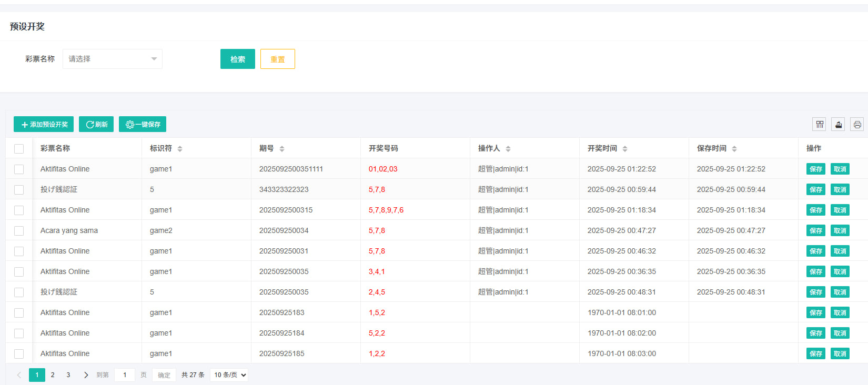
Task: Sort by 操作人 column arrows
Action: pyautogui.click(x=508, y=149)
